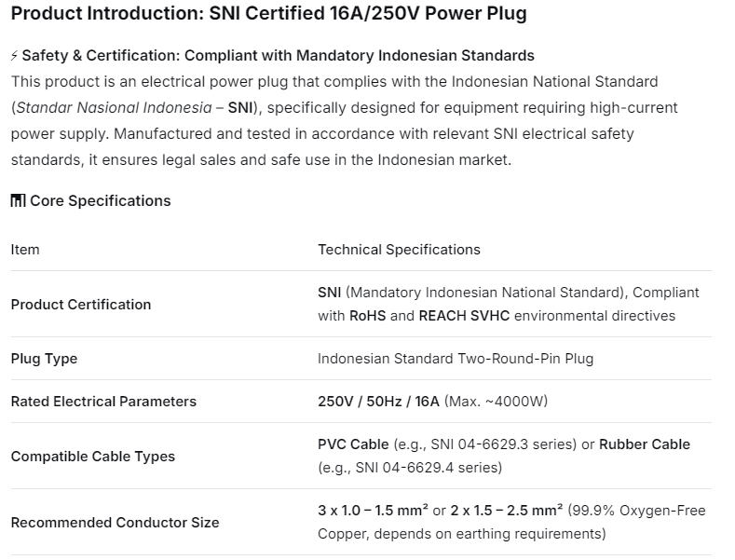This screenshot has height=560, width=735.
Task: Click the Compatible Cable Types row label
Action: pos(92,457)
